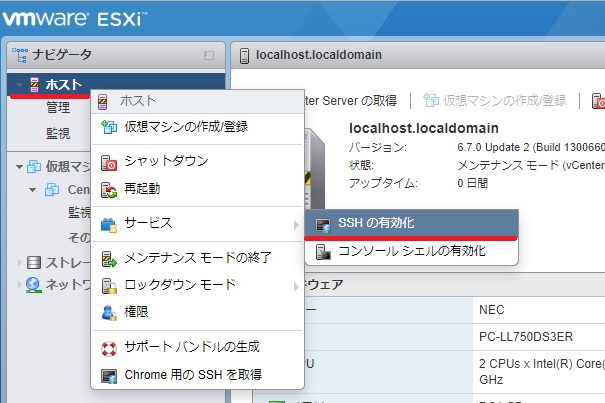Open 権限 from the host menu

pyautogui.click(x=198, y=312)
